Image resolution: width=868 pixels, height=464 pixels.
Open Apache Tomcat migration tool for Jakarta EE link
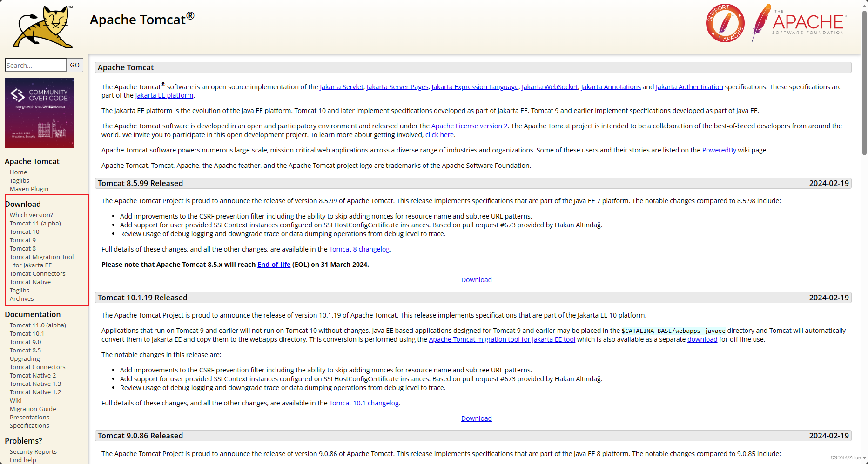click(502, 339)
